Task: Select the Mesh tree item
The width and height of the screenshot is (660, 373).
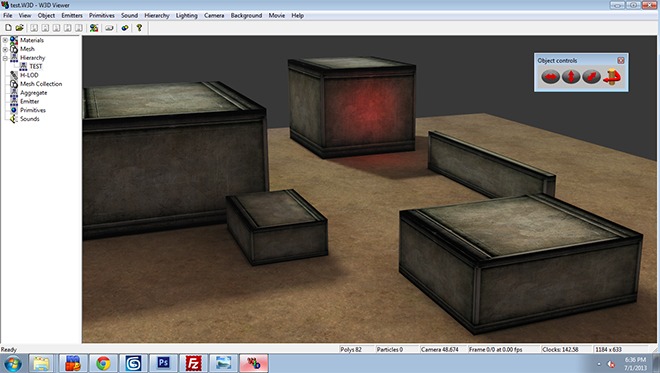Action: click(x=27, y=49)
